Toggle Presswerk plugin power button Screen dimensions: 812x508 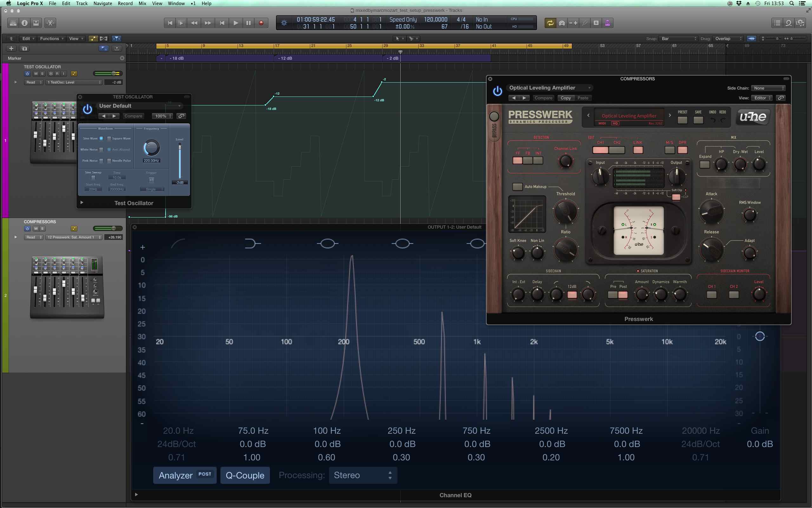click(497, 91)
